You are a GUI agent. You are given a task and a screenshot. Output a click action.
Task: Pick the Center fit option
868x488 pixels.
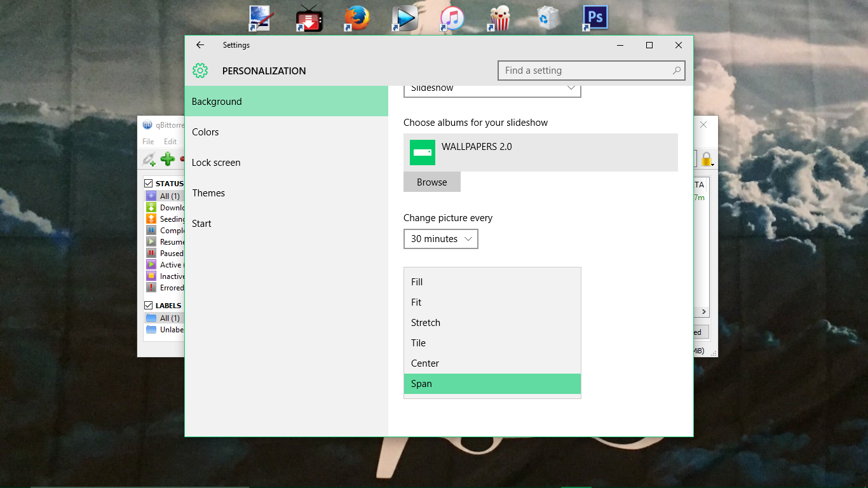(425, 363)
